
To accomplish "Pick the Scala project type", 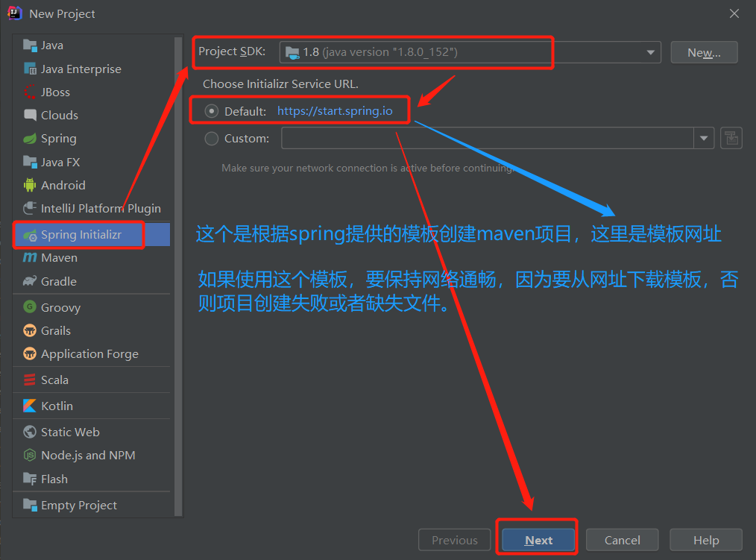I will [x=53, y=380].
